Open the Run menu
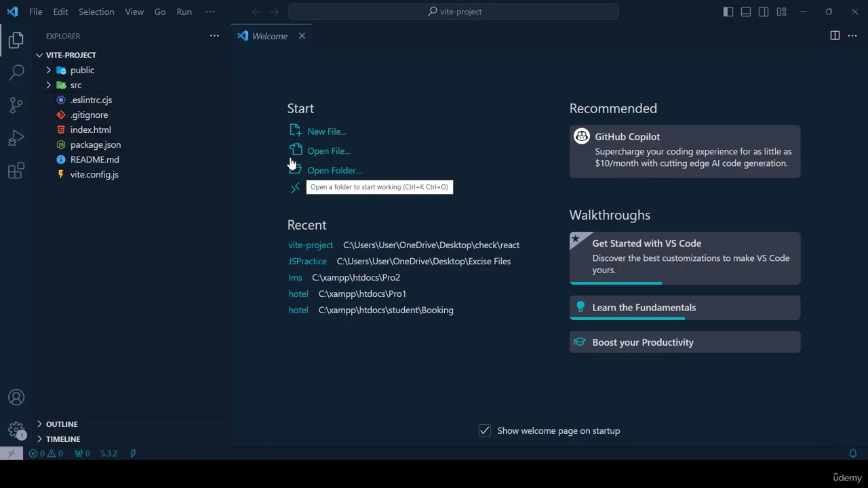Image resolution: width=868 pixels, height=488 pixels. (184, 12)
